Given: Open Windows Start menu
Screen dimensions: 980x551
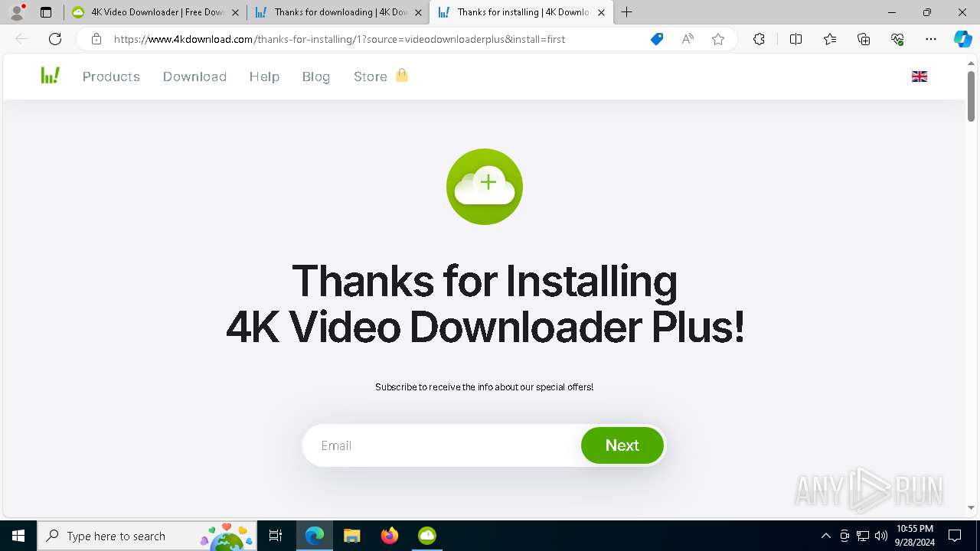Looking at the screenshot, I should tap(18, 536).
